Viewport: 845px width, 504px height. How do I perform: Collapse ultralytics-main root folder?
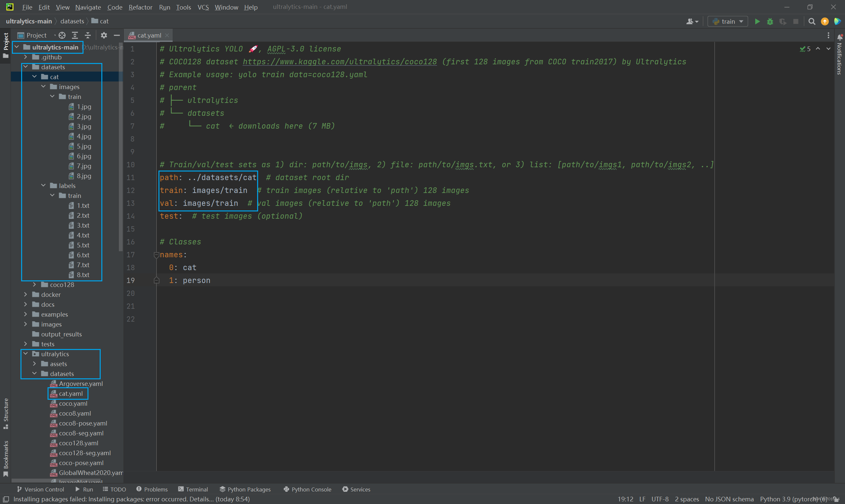tap(17, 47)
